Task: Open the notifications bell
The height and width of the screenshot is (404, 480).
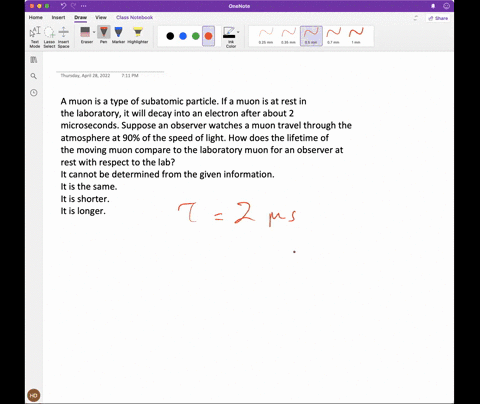Action: point(433,6)
